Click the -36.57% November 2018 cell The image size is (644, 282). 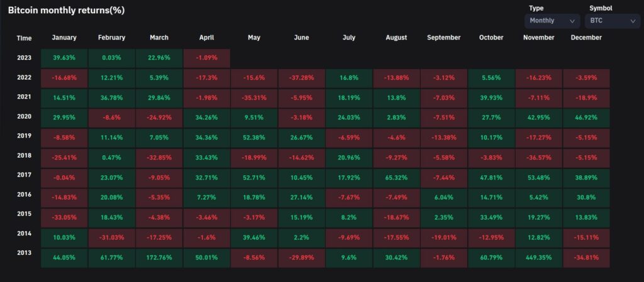coord(538,158)
